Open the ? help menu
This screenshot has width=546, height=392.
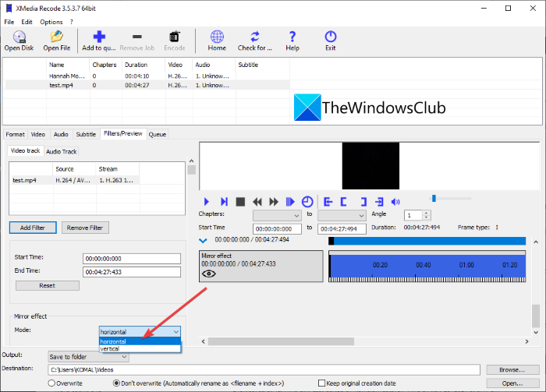[72, 22]
